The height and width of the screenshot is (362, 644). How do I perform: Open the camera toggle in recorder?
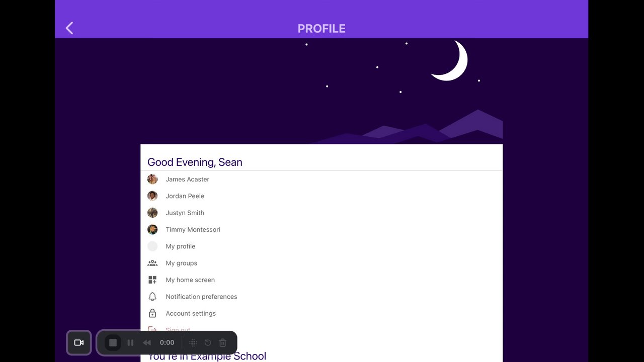click(x=79, y=342)
